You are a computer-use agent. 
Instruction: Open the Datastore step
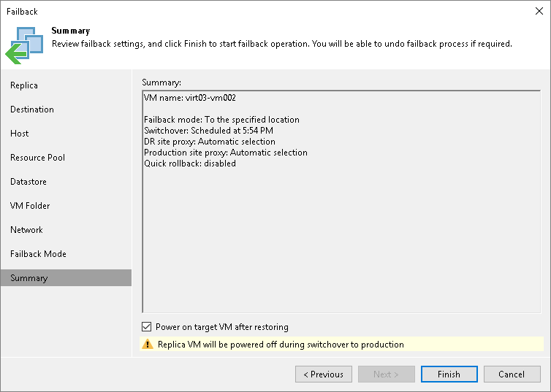tap(28, 182)
